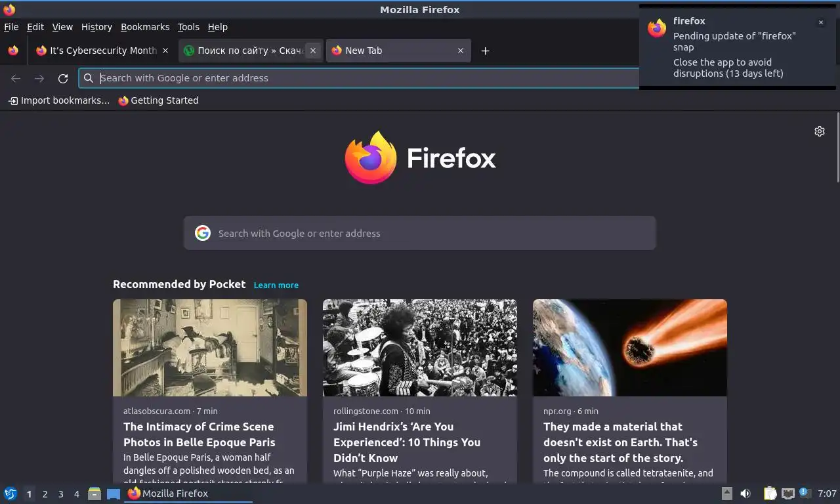Click the removable media tray icon

click(727, 493)
